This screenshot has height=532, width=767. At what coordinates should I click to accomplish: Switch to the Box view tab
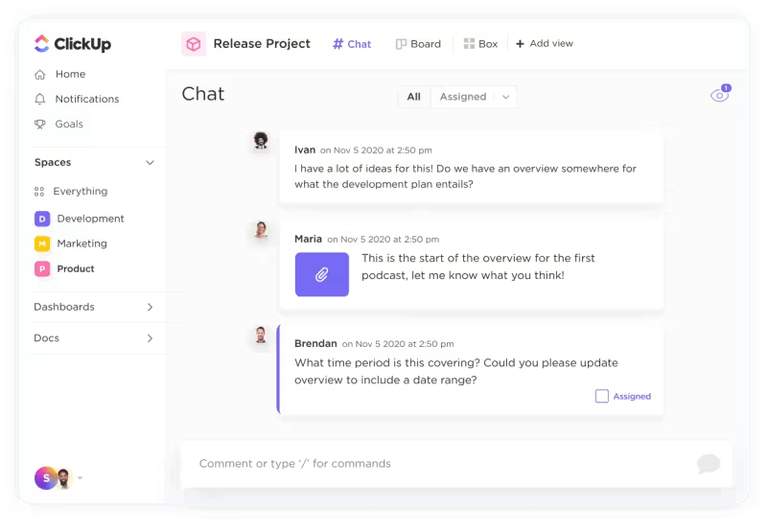coord(480,44)
